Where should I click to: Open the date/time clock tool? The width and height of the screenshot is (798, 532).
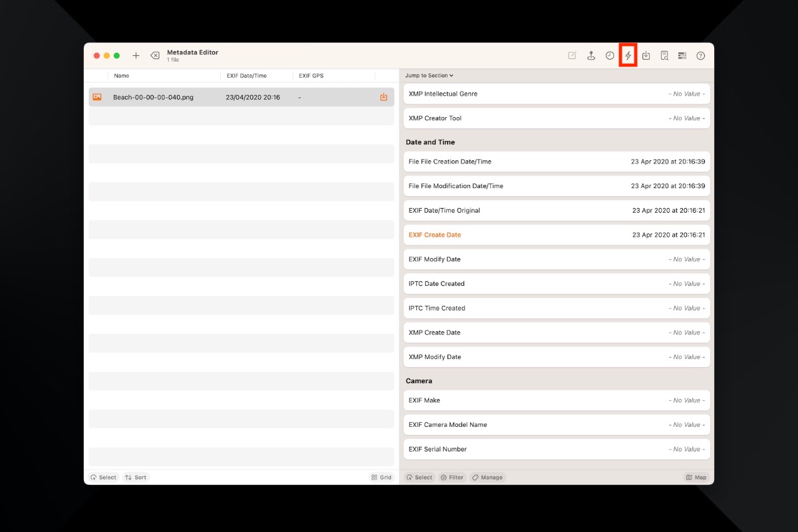tap(610, 56)
